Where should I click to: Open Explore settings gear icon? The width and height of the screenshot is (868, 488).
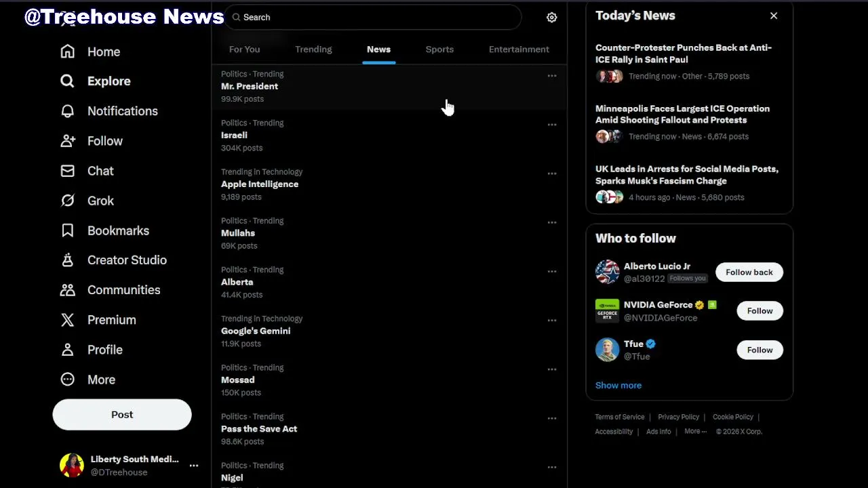click(x=552, y=18)
